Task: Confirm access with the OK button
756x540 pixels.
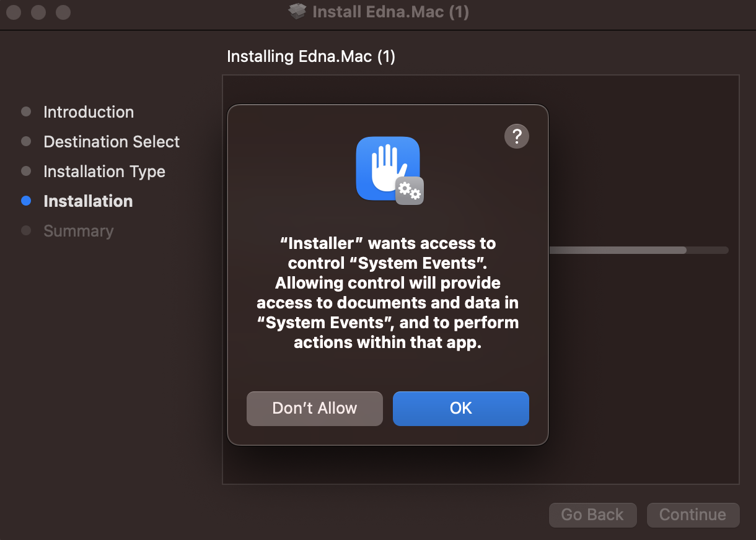Action: [x=461, y=408]
